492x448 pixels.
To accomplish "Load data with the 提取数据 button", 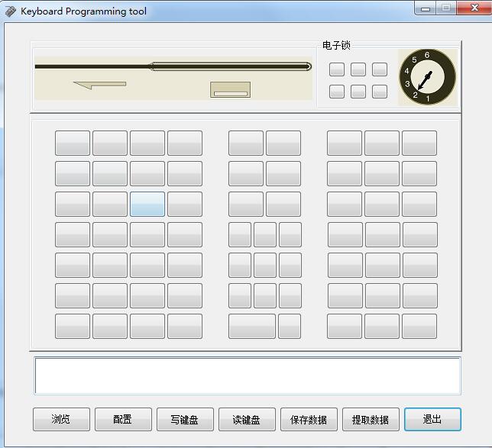I will pos(371,419).
